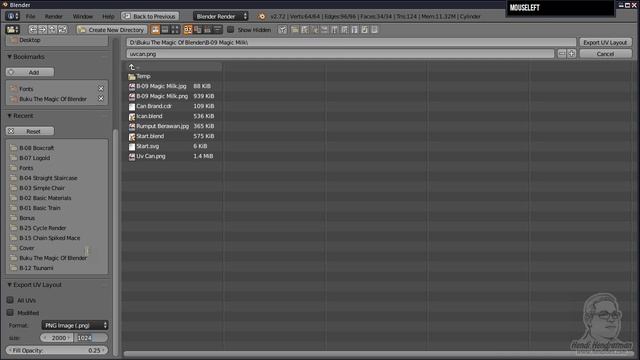This screenshot has height=360, width=640.
Task: Open the Blender Render engine dropdown
Action: [220, 16]
